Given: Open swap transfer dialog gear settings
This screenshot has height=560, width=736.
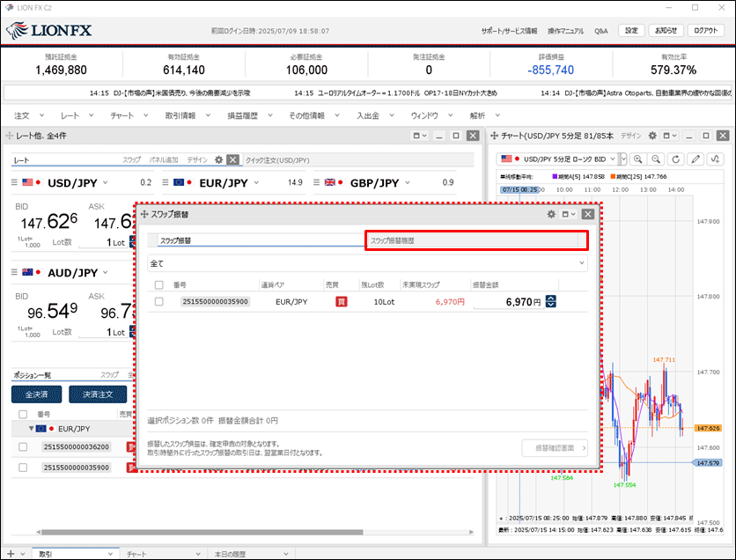Looking at the screenshot, I should click(551, 214).
